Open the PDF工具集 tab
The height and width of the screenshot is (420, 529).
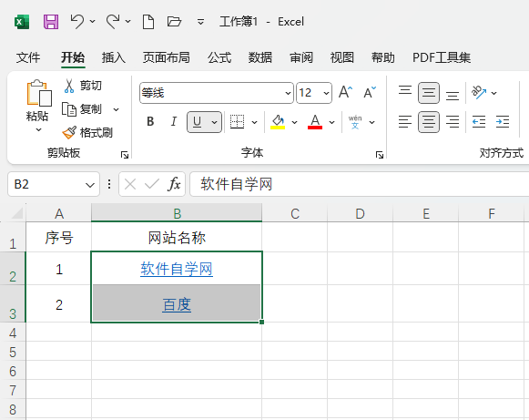(442, 57)
